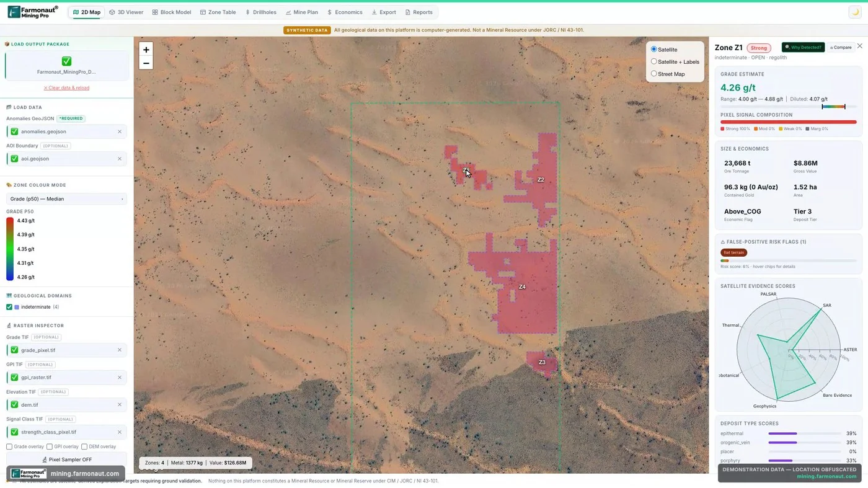Remove dem.tif with its X icon
Viewport: 868px width, 488px height.
click(120, 405)
